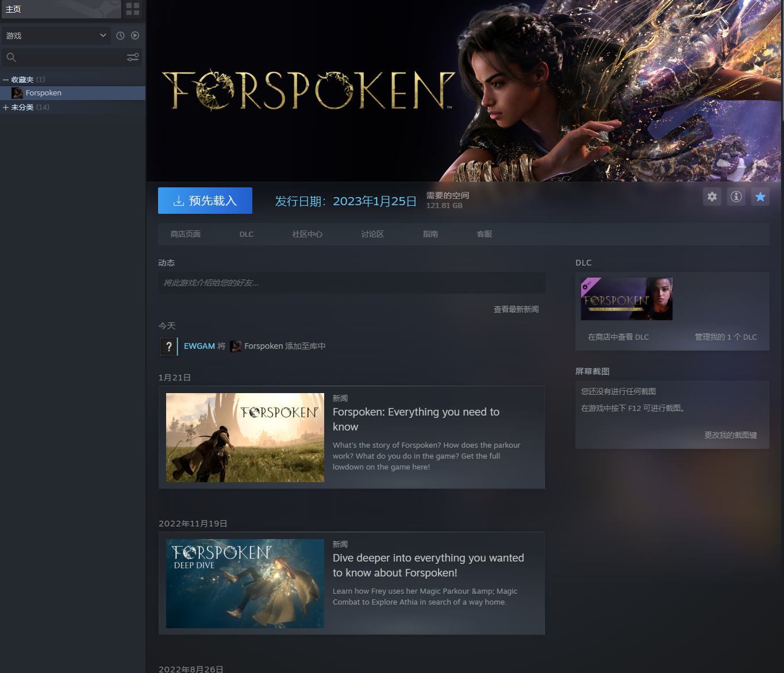The image size is (784, 673).
Task: Open the 指南 tab
Action: point(431,234)
